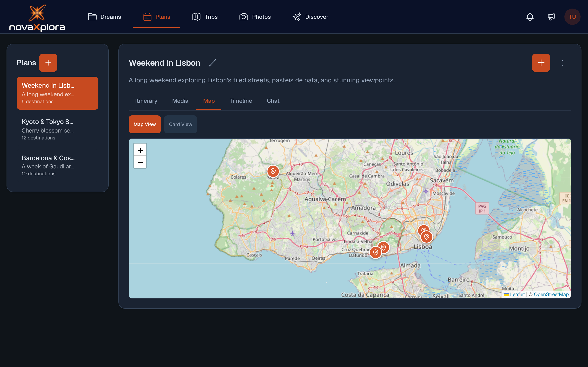The width and height of the screenshot is (588, 367).
Task: Zoom in on the map
Action: pyautogui.click(x=140, y=150)
